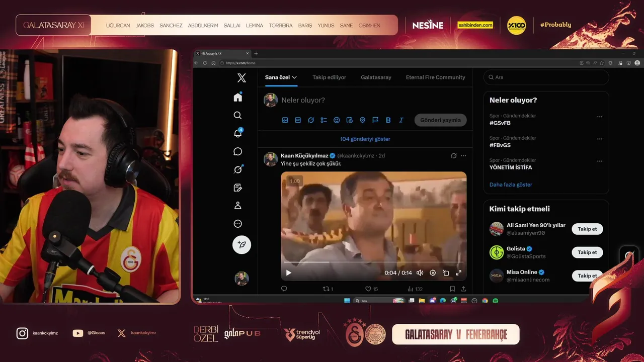Open the 1.00 playback speed badge
644x362 pixels.
click(x=295, y=181)
